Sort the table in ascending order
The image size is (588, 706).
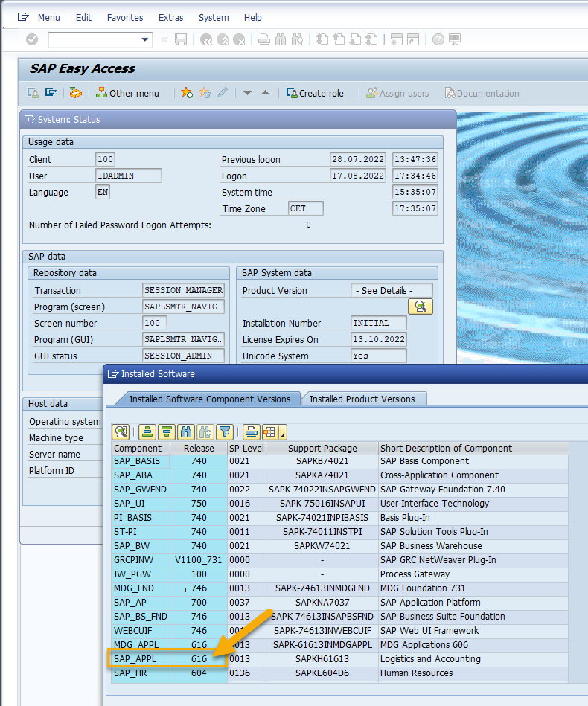click(147, 431)
